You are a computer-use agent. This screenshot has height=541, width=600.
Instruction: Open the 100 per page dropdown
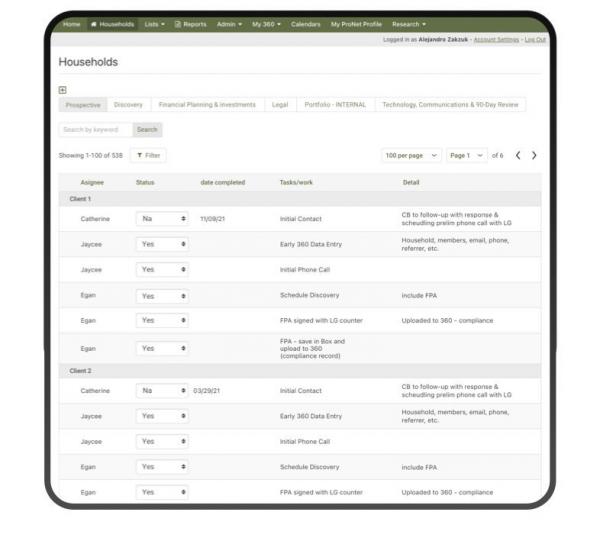pyautogui.click(x=411, y=155)
